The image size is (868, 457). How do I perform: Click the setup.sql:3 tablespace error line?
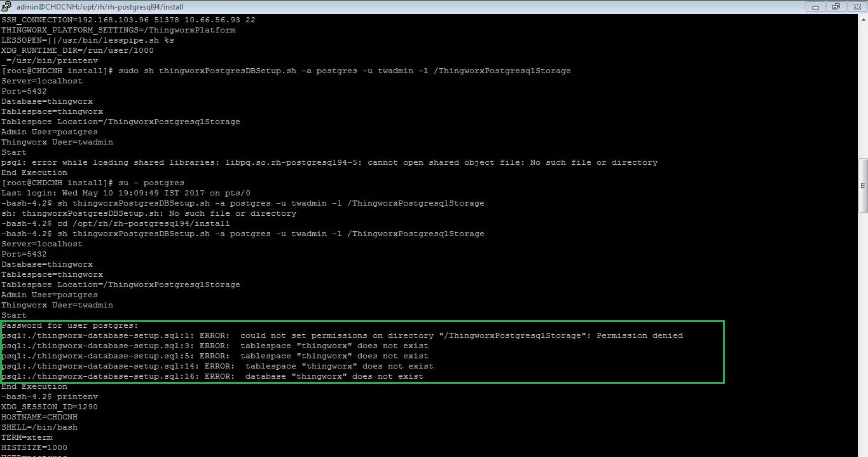point(215,346)
